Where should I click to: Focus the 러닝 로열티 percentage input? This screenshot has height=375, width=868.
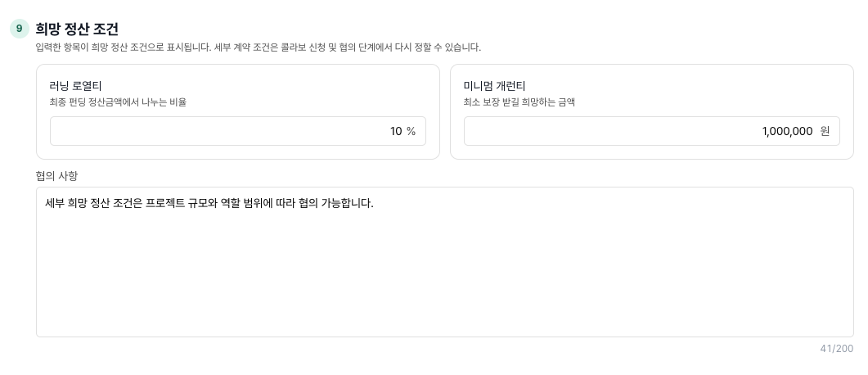pos(238,131)
